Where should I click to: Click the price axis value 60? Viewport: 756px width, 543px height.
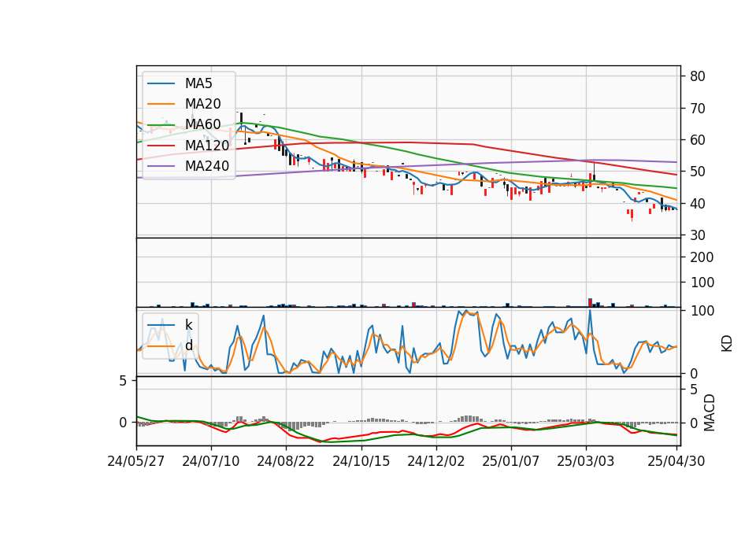[x=697, y=140]
